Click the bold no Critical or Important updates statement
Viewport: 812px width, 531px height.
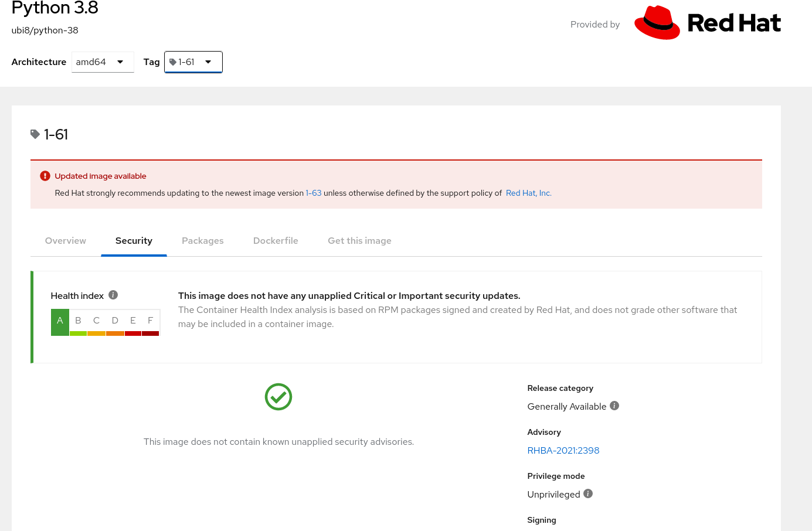(349, 296)
